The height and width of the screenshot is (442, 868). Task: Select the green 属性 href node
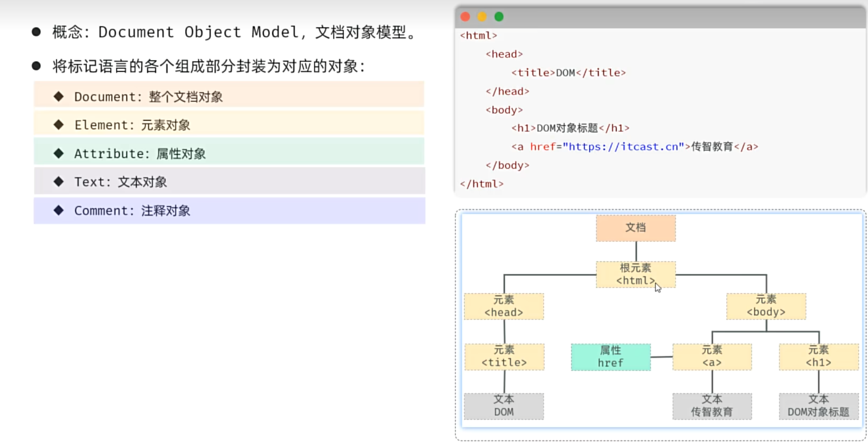pyautogui.click(x=611, y=357)
